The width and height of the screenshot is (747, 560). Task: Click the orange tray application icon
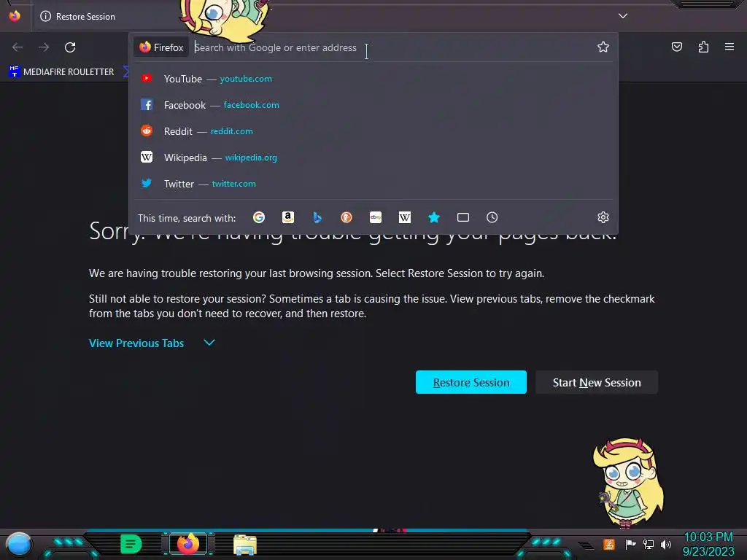point(609,544)
